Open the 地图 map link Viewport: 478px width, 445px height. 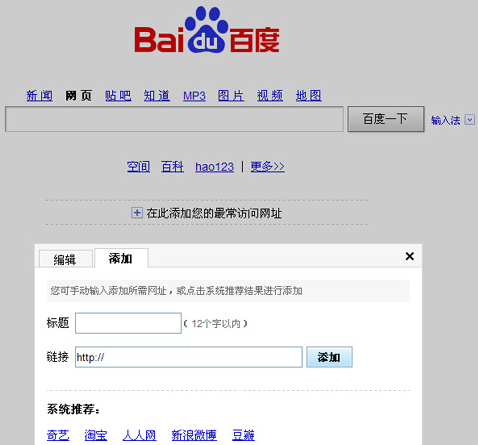[x=308, y=96]
